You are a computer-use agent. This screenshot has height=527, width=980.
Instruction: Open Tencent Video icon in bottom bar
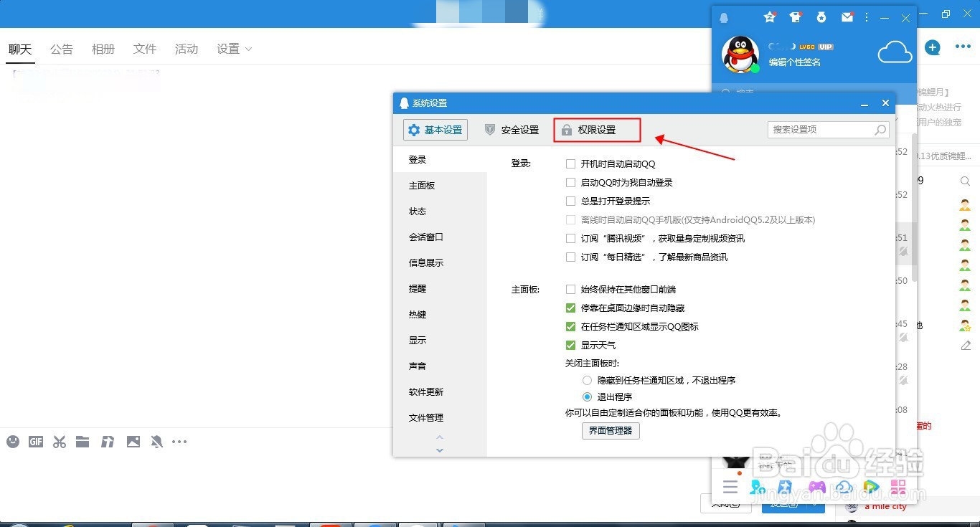[x=871, y=488]
